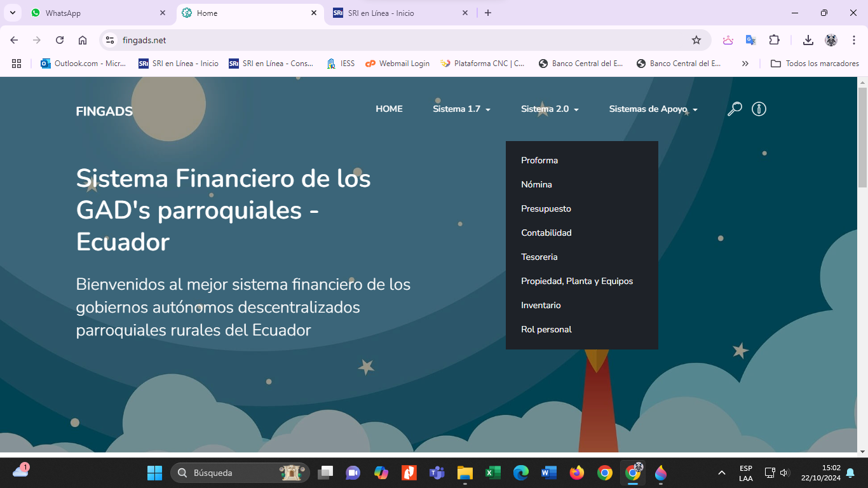This screenshot has width=868, height=488.
Task: Collapse the Sistema 2.0 dropdown menu
Action: point(550,109)
